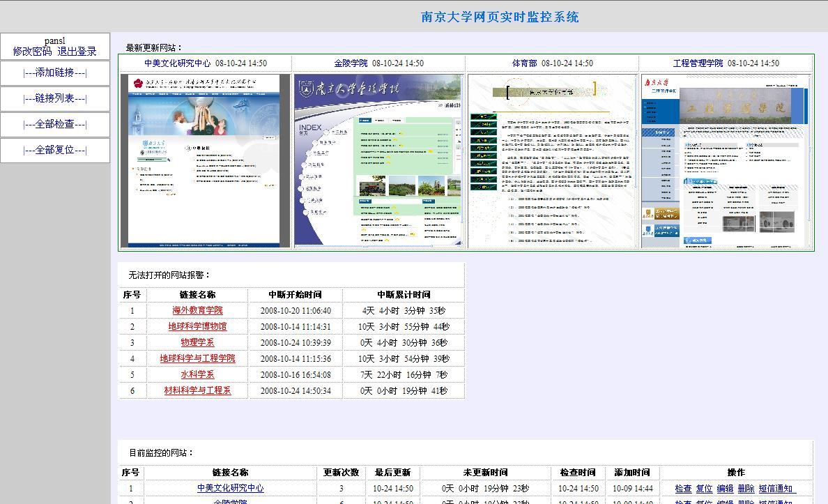Viewport: 828px width, 504px height.
Task: Open 体育部 thumbnail title link
Action: click(524, 63)
